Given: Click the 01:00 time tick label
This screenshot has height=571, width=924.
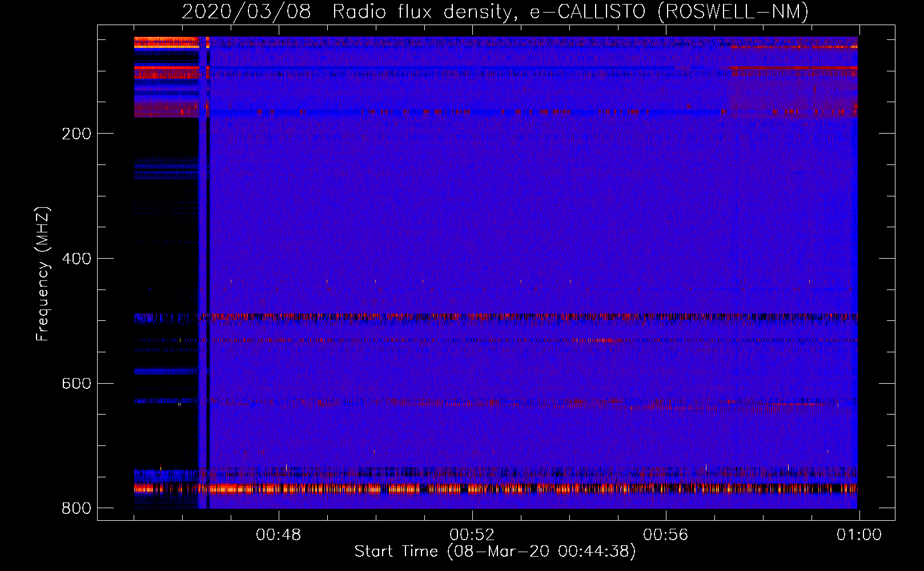Looking at the screenshot, I should click(x=859, y=535).
